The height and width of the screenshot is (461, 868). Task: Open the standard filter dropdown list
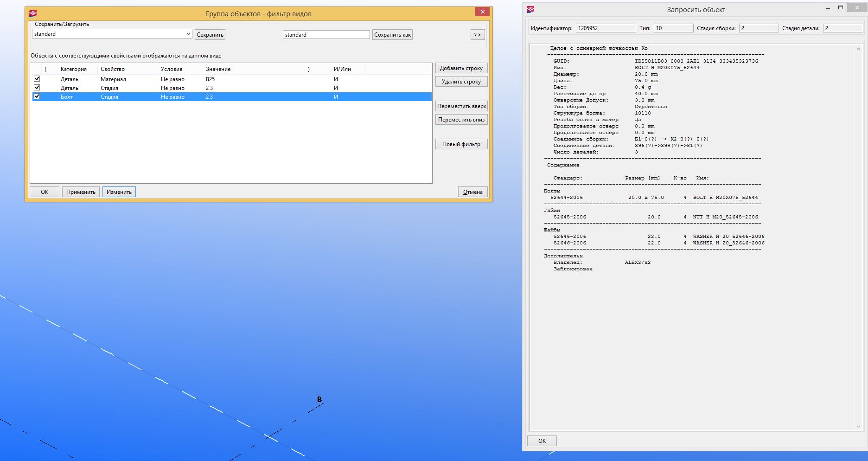pyautogui.click(x=188, y=34)
